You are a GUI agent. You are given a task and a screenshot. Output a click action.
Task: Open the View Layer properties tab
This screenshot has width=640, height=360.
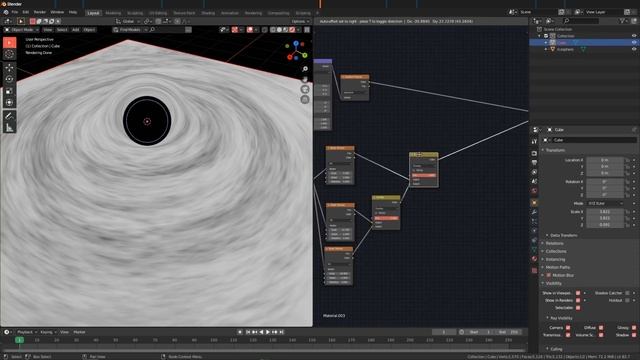click(x=534, y=172)
